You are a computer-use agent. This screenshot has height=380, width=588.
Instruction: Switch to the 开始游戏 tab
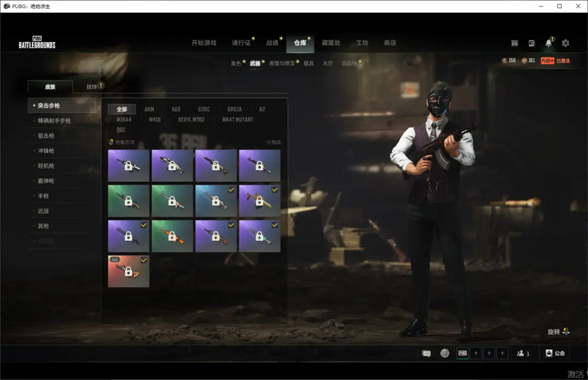204,43
